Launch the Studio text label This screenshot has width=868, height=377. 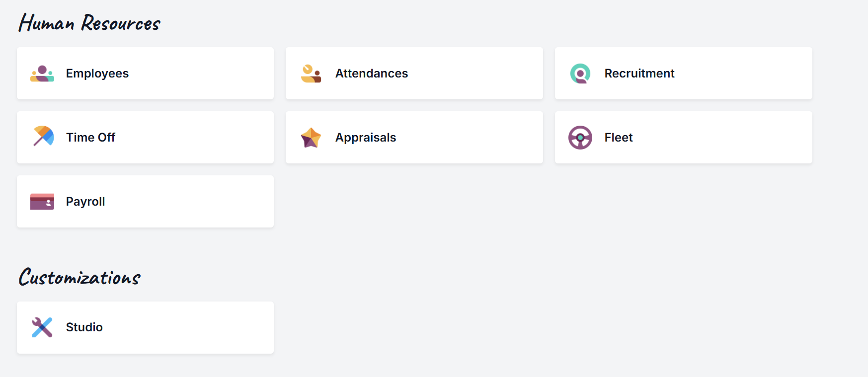84,327
